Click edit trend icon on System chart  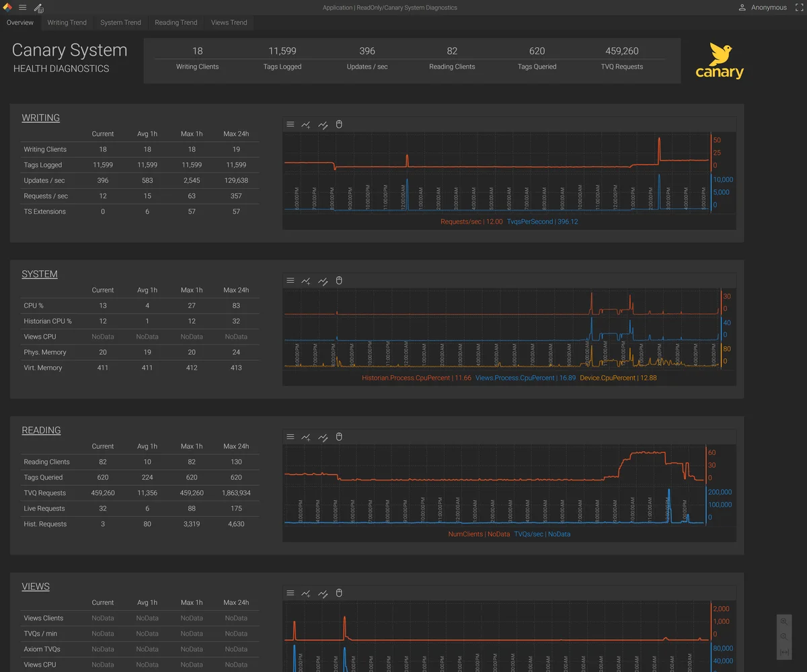tap(323, 281)
